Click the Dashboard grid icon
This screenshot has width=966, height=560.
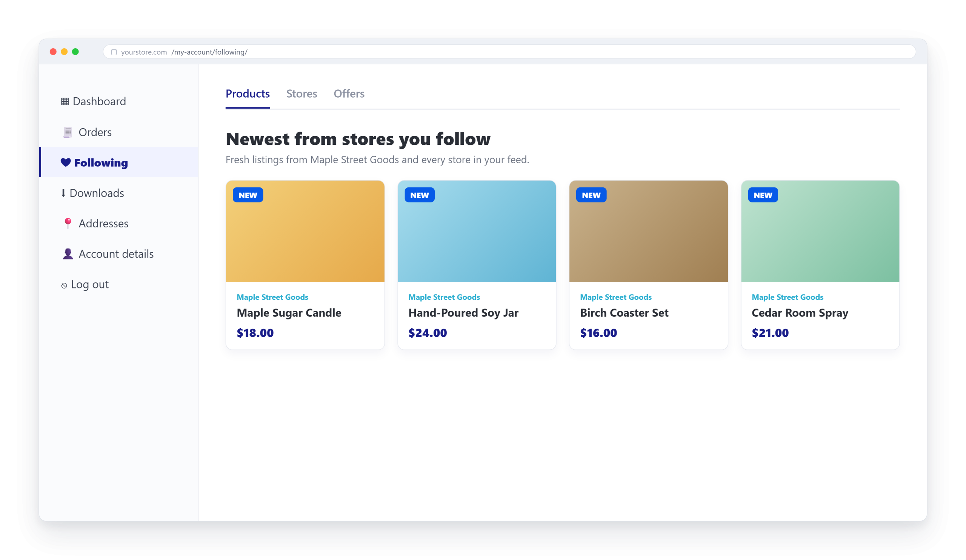tap(65, 101)
